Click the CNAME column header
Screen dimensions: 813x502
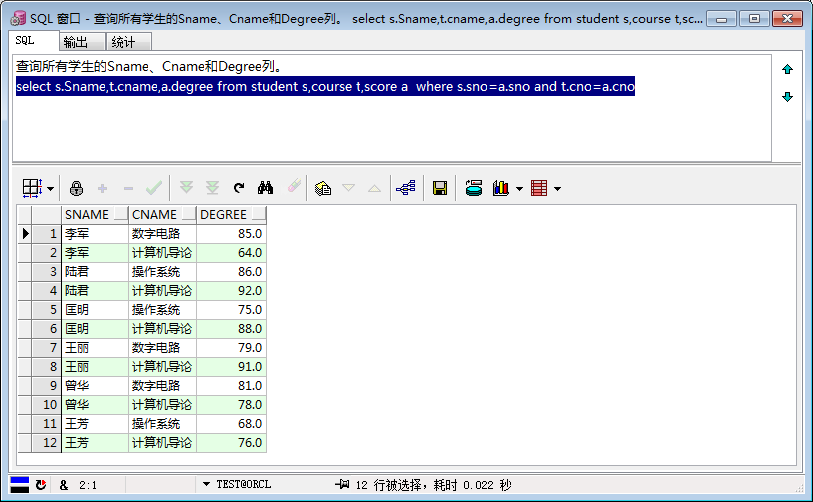pos(162,214)
